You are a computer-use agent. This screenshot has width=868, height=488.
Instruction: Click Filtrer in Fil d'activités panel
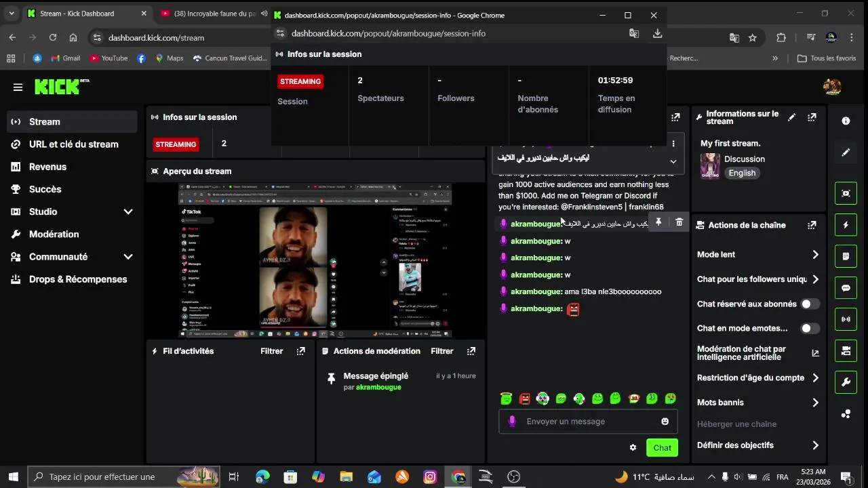click(272, 351)
